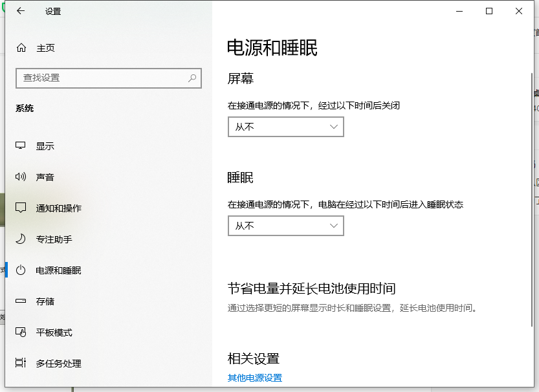Select the 存储 storage drive icon
Screen dimensions: 539x392
coord(20,301)
